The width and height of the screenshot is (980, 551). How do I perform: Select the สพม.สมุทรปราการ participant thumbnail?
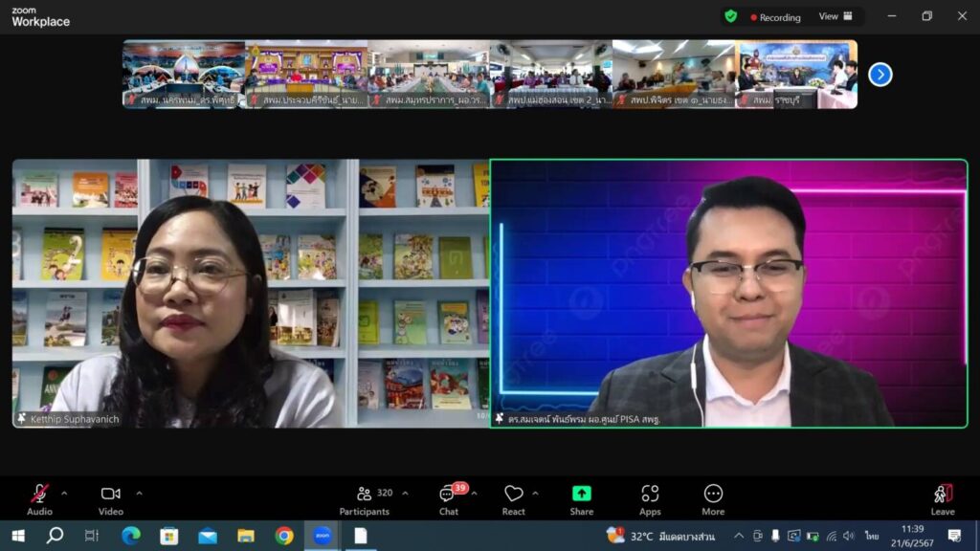[429, 75]
